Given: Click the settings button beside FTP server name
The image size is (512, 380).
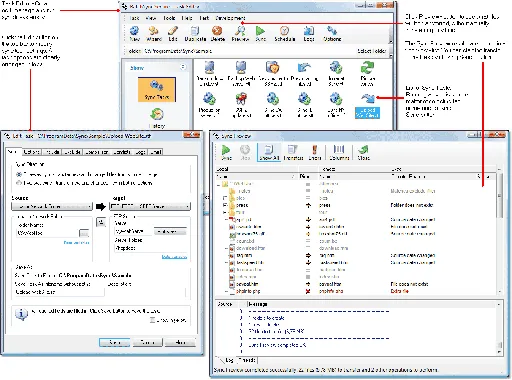Looking at the screenshot, I should pos(170,231).
